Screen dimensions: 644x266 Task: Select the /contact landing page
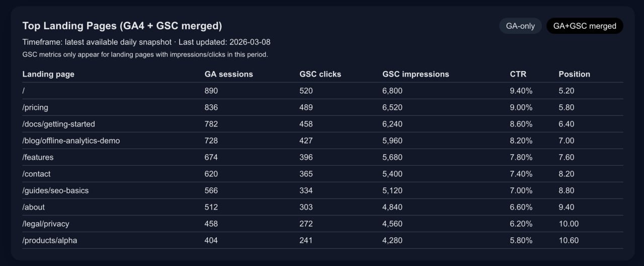click(x=36, y=174)
